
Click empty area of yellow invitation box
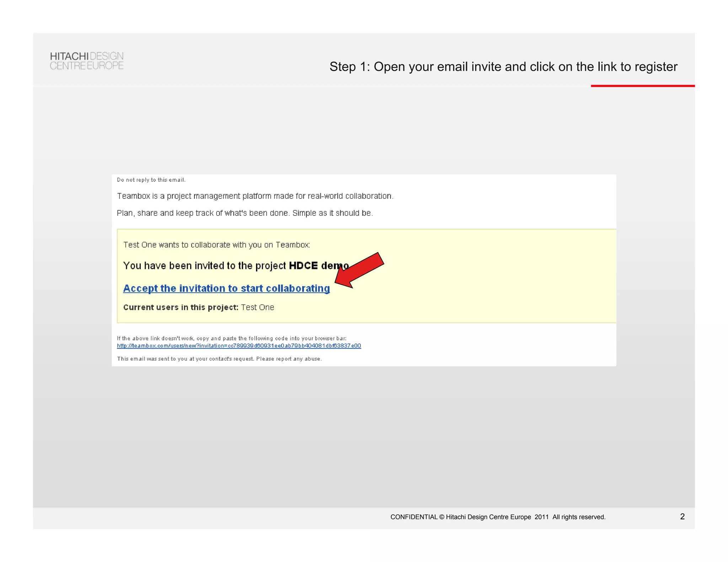pos(498,277)
